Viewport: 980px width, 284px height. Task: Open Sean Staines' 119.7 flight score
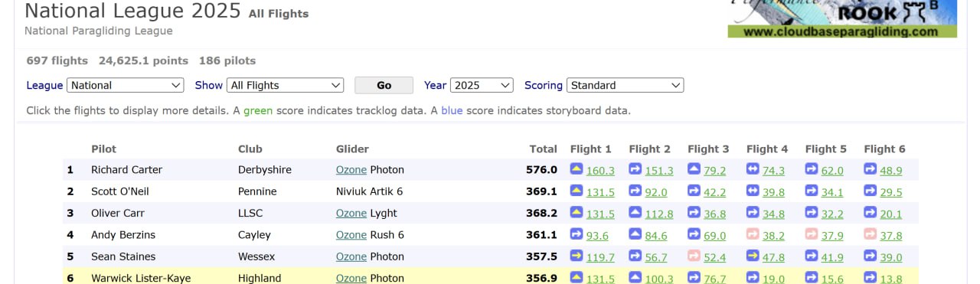point(601,258)
